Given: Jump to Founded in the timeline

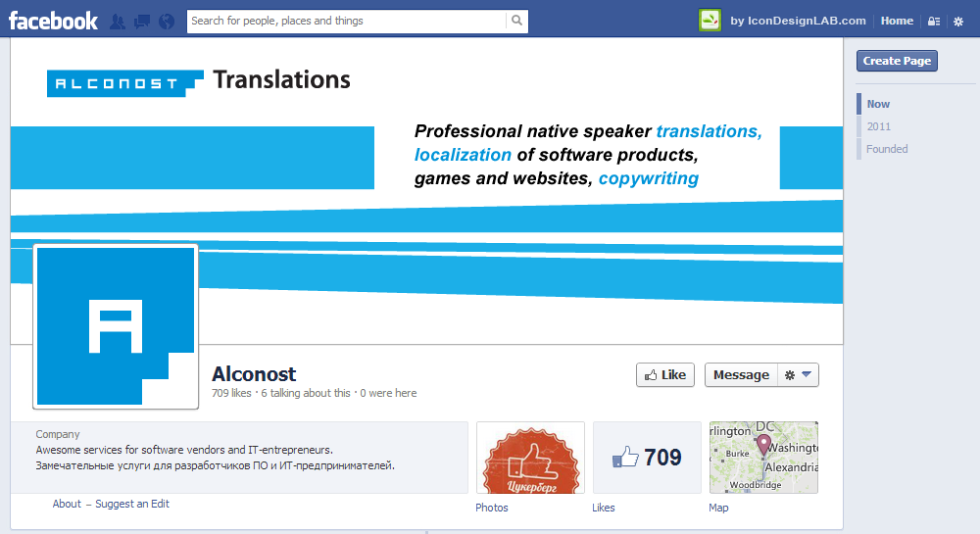Looking at the screenshot, I should tap(887, 149).
